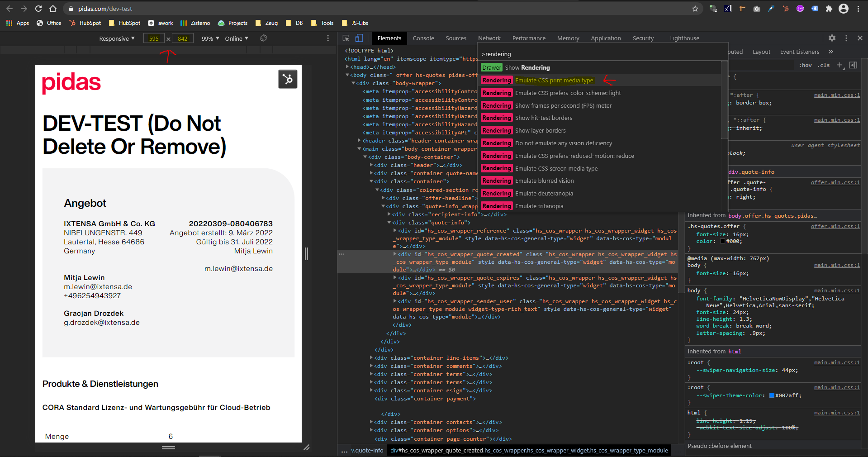Bookmark this page with the star icon
This screenshot has width=868, height=457.
695,9
